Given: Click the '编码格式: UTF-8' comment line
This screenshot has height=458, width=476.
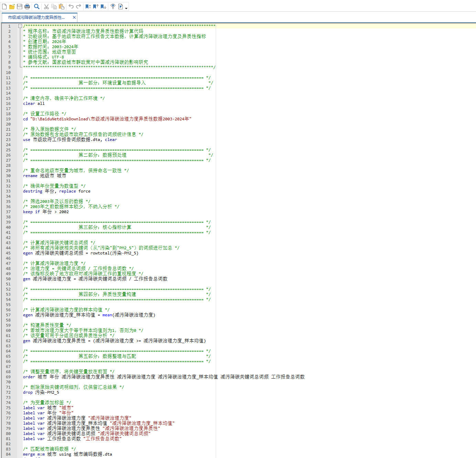Looking at the screenshot, I should (43, 57).
